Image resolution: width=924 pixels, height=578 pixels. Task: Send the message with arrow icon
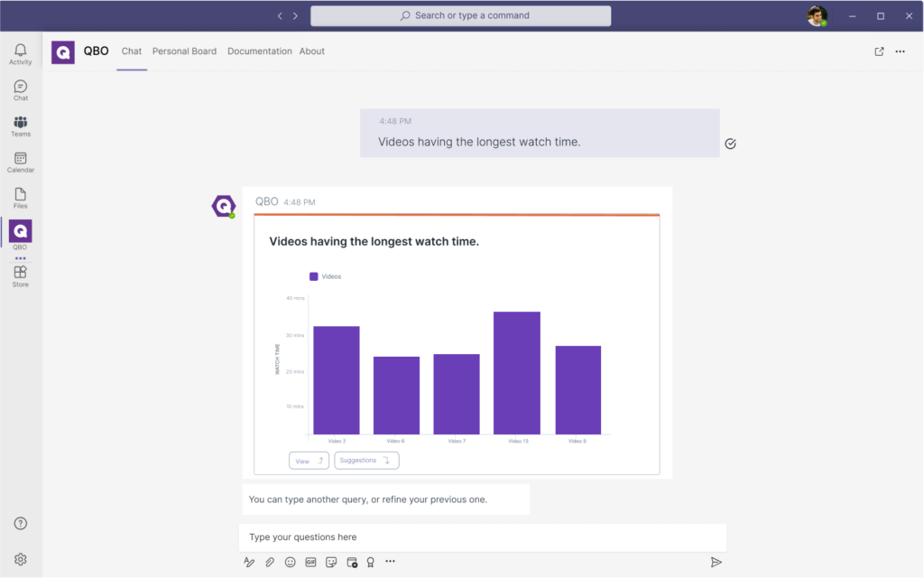(x=716, y=562)
